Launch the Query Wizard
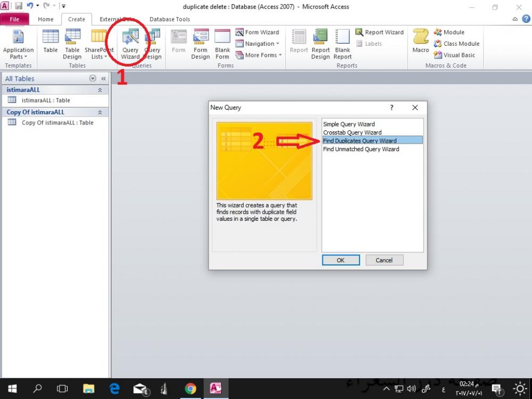532x399 pixels. tap(130, 45)
